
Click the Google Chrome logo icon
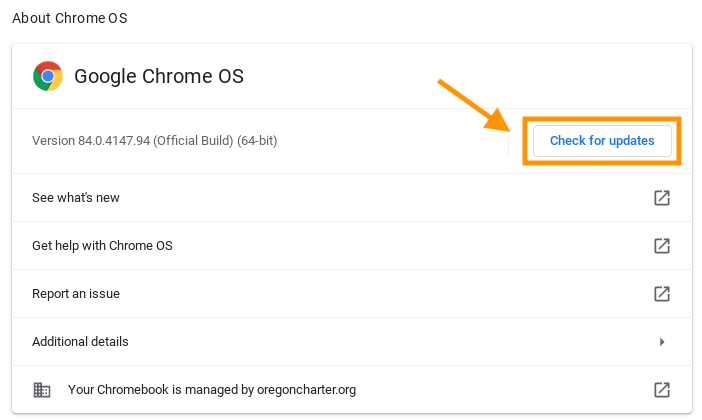point(47,76)
